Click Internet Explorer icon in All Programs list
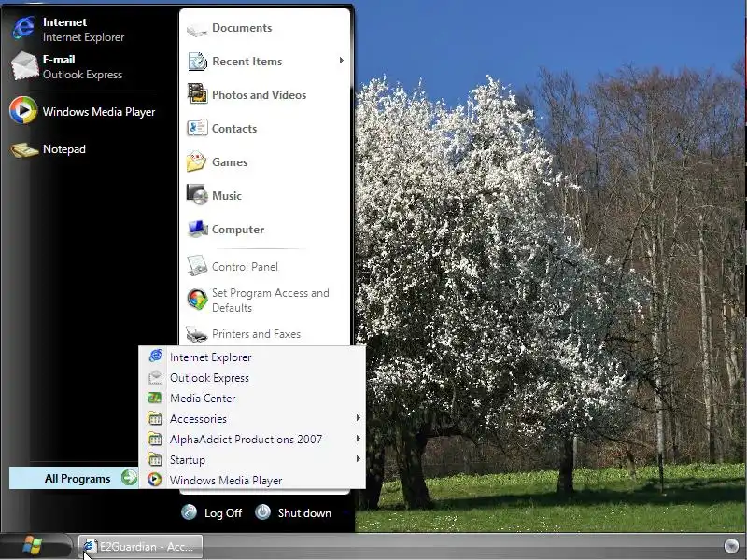 pyautogui.click(x=155, y=357)
